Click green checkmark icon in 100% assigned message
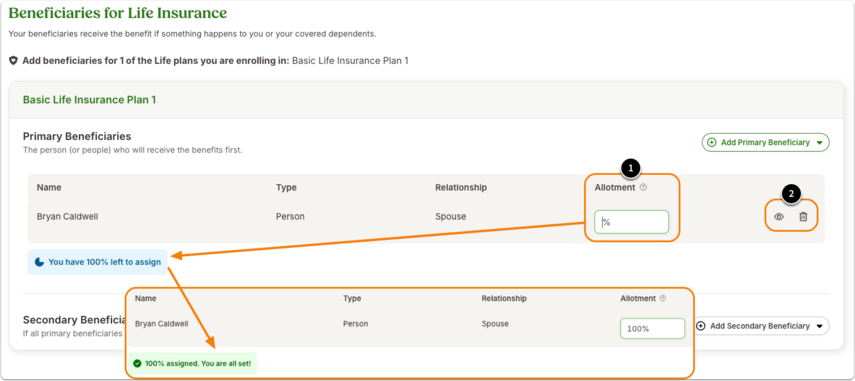 pyautogui.click(x=137, y=363)
